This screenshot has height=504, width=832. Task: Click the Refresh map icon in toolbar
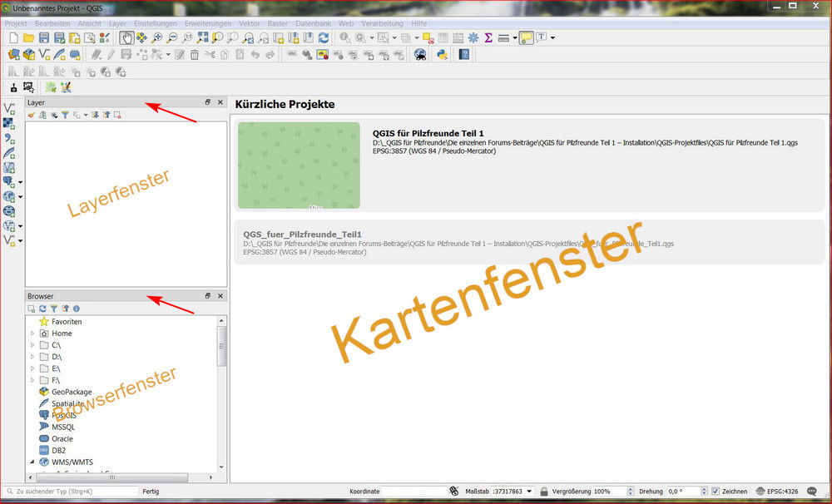(323, 38)
